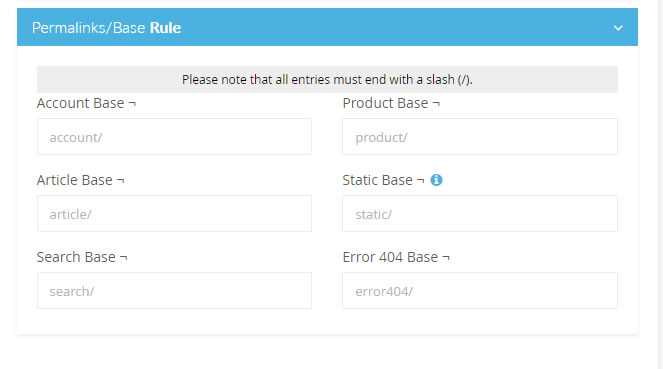Click the ¬ symbol next to Account Base
Image resolution: width=663 pixels, height=369 pixels.
coord(132,104)
